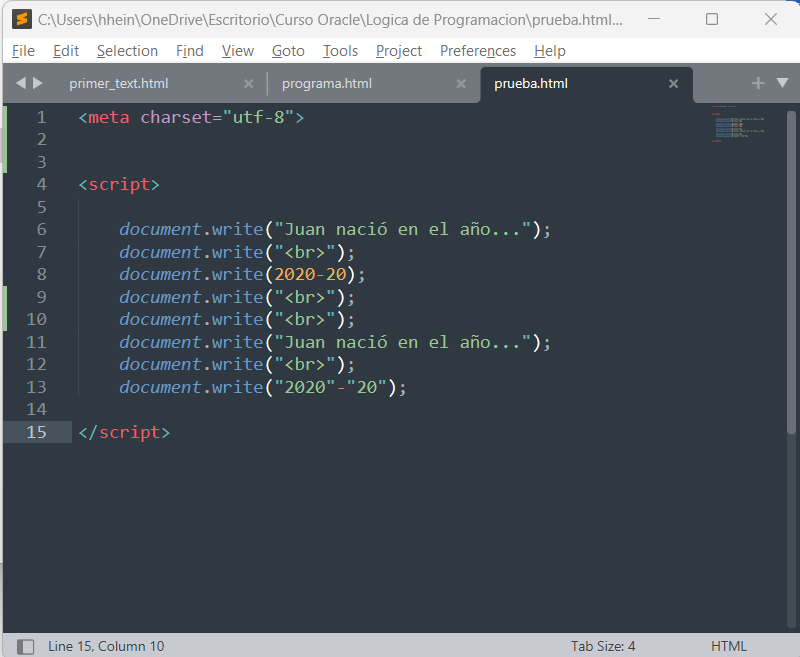Click line number 1 in gutter
Viewport: 800px width, 657px height.
pos(41,118)
